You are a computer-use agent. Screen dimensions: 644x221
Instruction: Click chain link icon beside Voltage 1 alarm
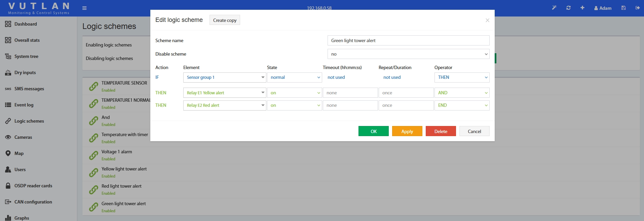click(93, 155)
